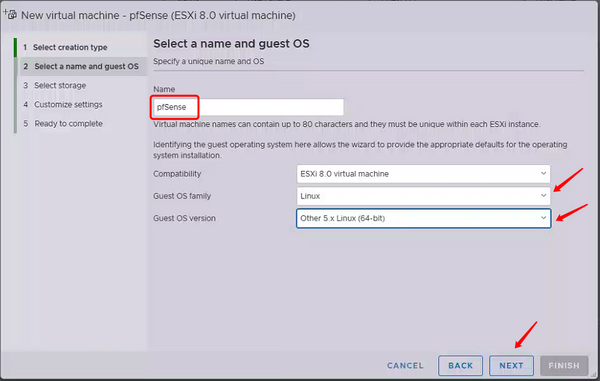Click the virtual machine names 80 characters hint
The width and height of the screenshot is (600, 381).
[x=347, y=124]
